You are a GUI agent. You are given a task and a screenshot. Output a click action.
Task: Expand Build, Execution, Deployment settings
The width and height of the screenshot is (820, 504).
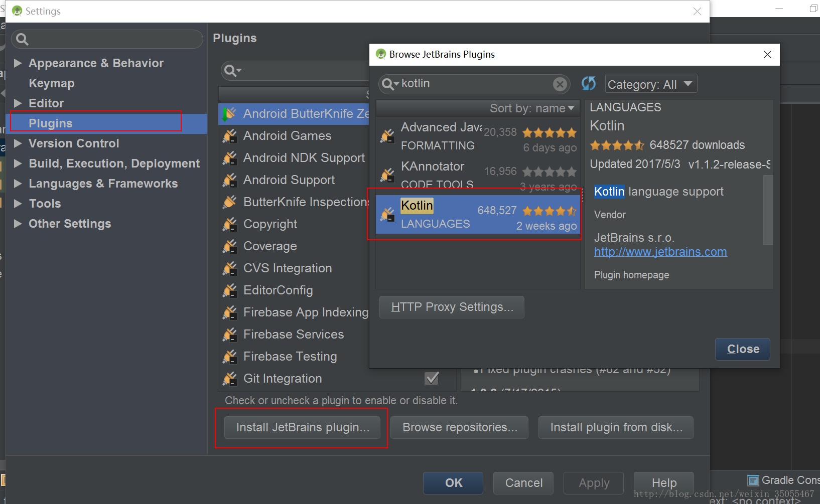point(18,163)
